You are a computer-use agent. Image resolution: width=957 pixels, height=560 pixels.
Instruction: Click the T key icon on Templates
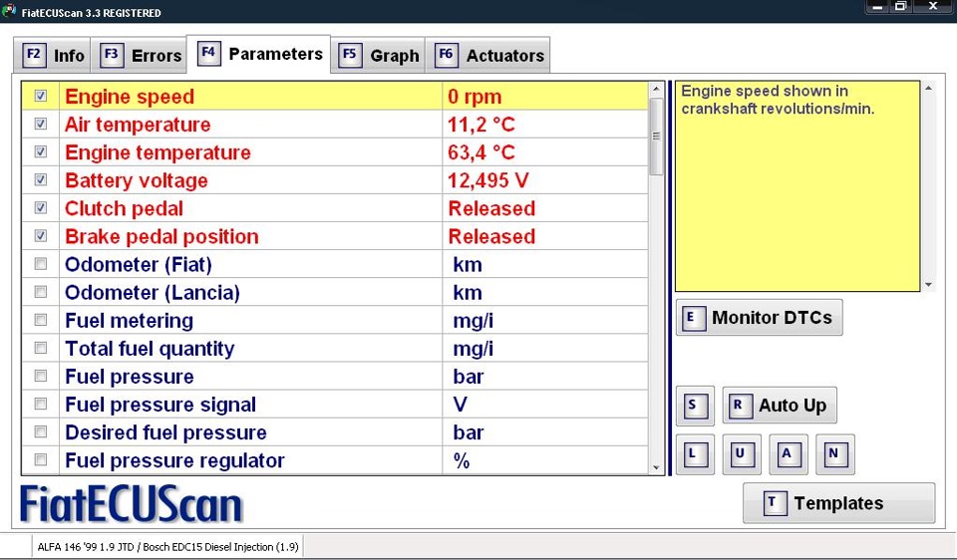pyautogui.click(x=775, y=503)
